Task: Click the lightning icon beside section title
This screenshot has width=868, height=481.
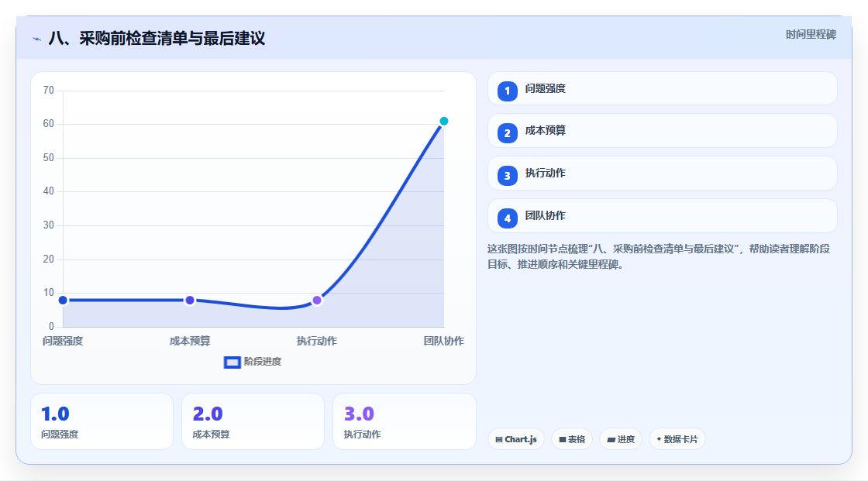Action: 37,39
